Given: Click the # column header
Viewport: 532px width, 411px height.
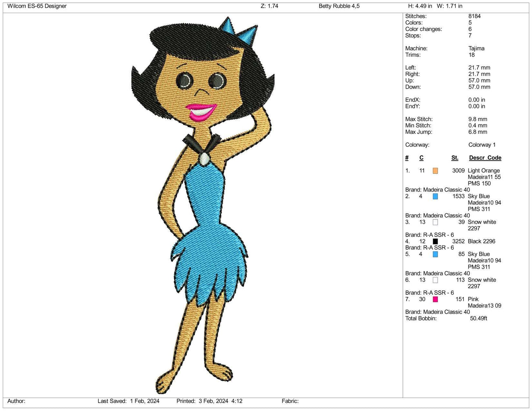Looking at the screenshot, I should 406,157.
